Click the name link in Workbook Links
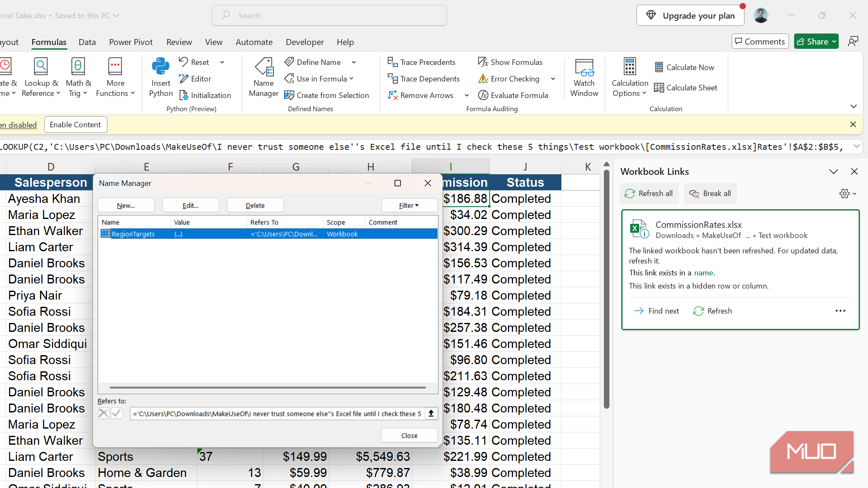 704,273
